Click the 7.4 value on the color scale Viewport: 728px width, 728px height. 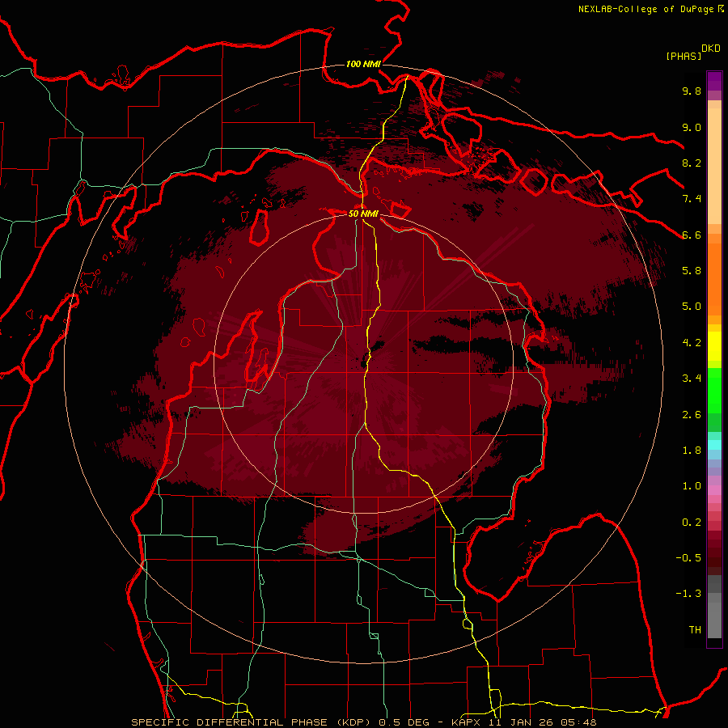(x=692, y=199)
